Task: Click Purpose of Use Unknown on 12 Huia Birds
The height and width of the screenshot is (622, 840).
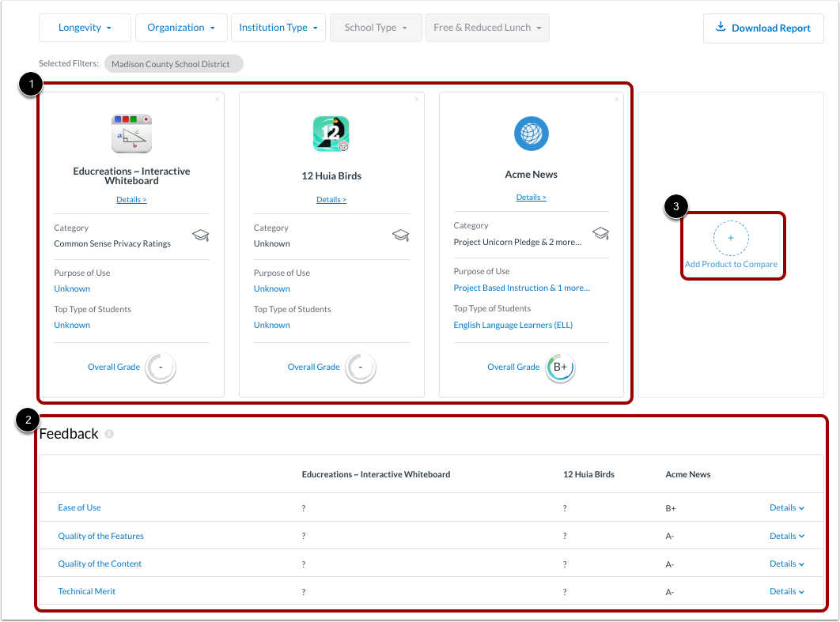Action: (x=271, y=288)
